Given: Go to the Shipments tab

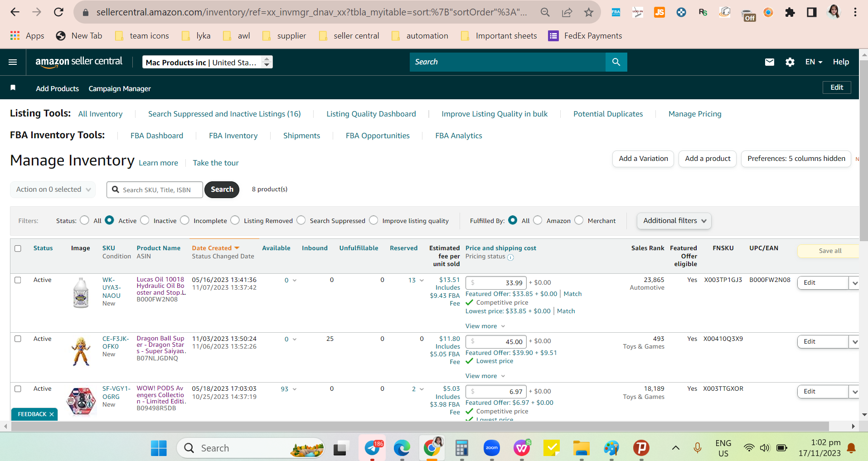Looking at the screenshot, I should pos(301,136).
